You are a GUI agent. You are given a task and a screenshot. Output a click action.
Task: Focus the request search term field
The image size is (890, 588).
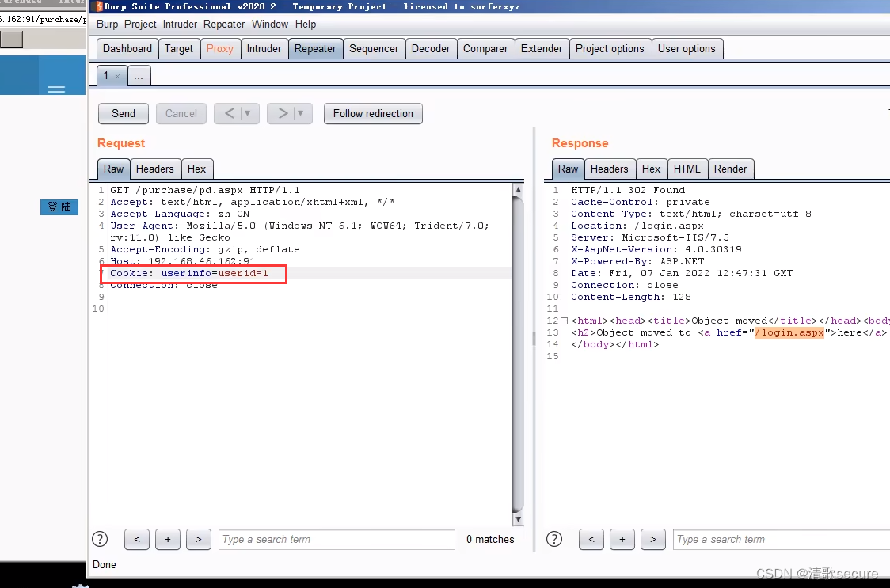[337, 539]
